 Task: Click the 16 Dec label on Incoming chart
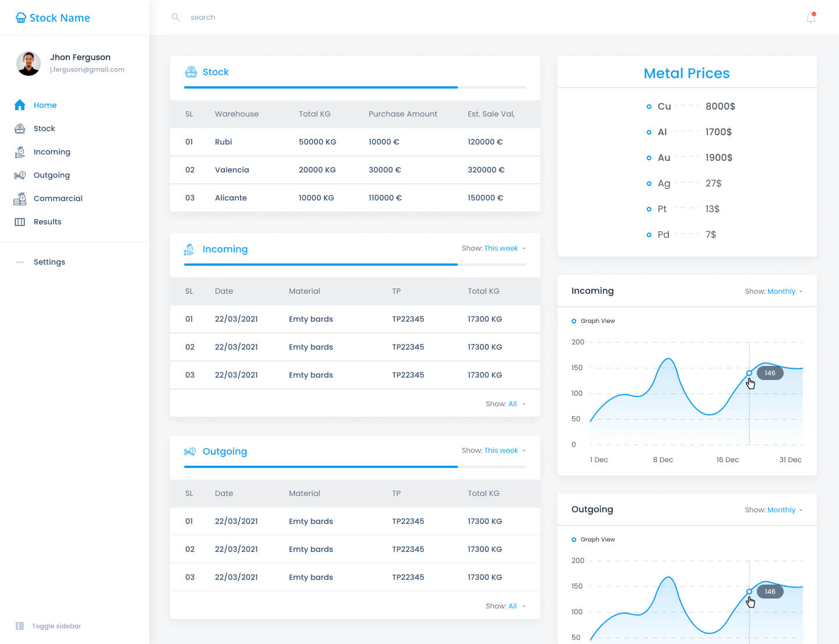728,460
